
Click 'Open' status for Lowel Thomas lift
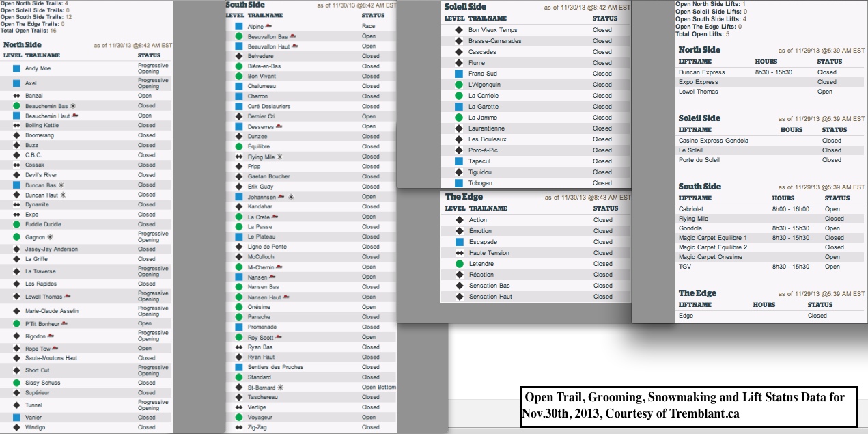pyautogui.click(x=825, y=92)
